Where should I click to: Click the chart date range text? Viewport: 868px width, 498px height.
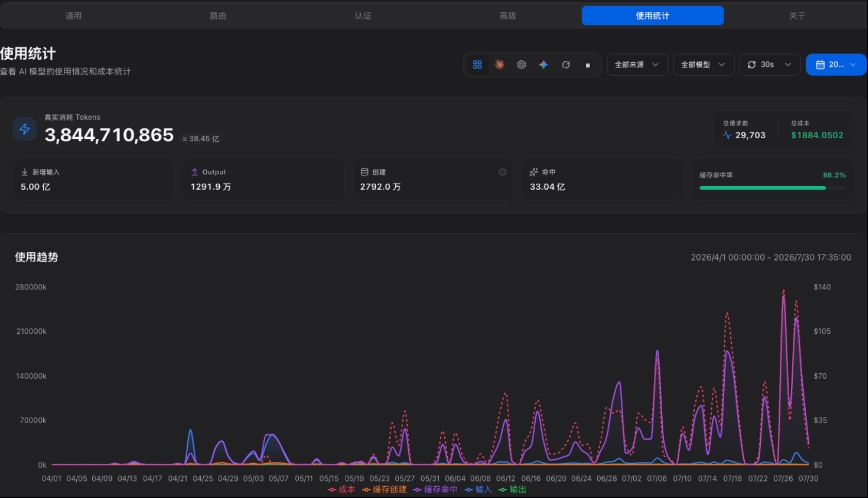(771, 257)
